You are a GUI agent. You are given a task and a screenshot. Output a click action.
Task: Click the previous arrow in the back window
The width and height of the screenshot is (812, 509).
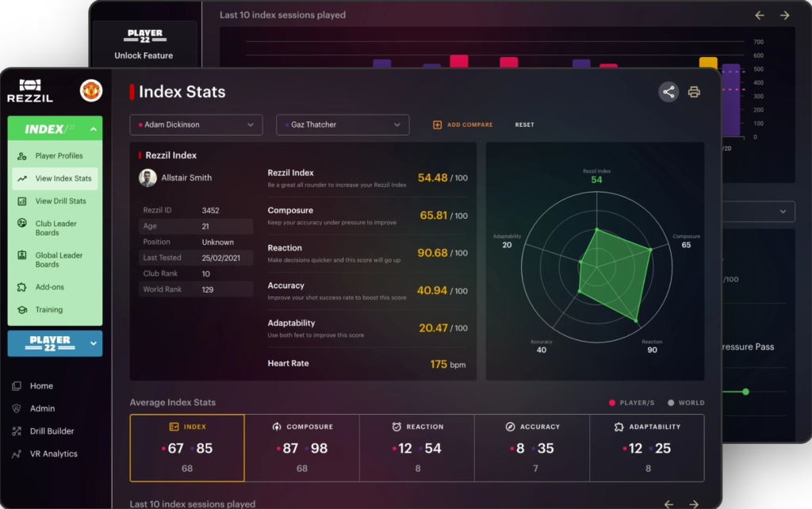[x=760, y=16]
